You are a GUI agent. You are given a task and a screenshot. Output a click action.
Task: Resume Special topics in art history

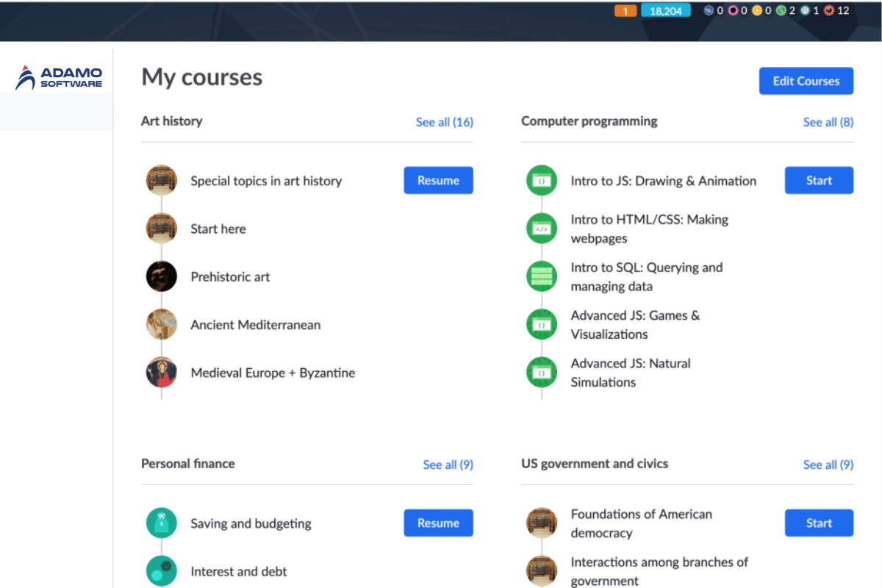(x=438, y=181)
